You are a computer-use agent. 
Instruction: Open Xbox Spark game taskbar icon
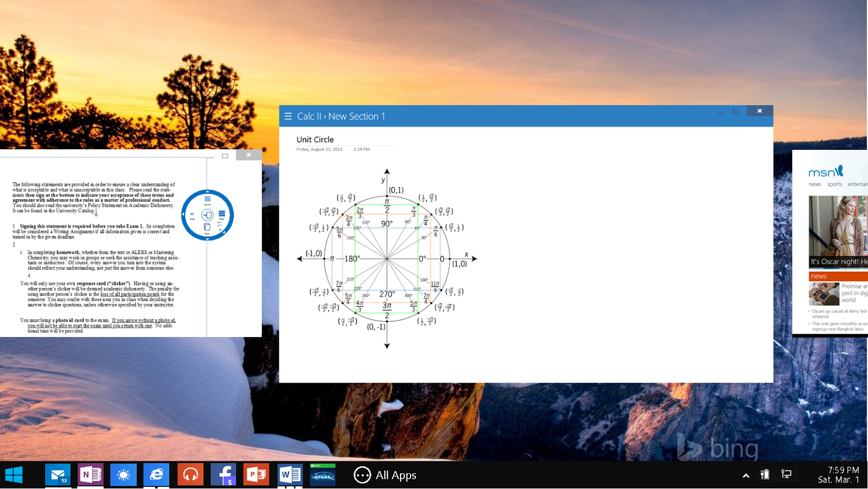click(x=323, y=475)
